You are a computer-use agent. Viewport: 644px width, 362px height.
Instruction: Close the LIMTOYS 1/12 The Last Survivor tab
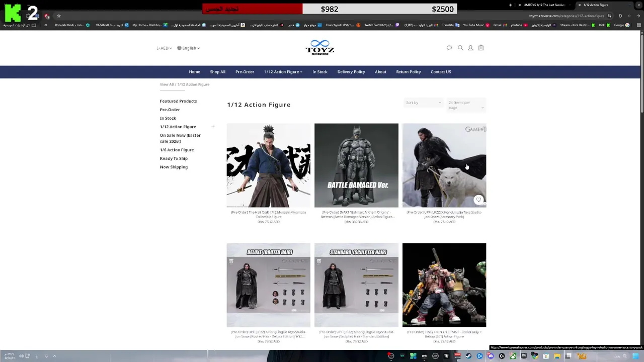coord(519,5)
